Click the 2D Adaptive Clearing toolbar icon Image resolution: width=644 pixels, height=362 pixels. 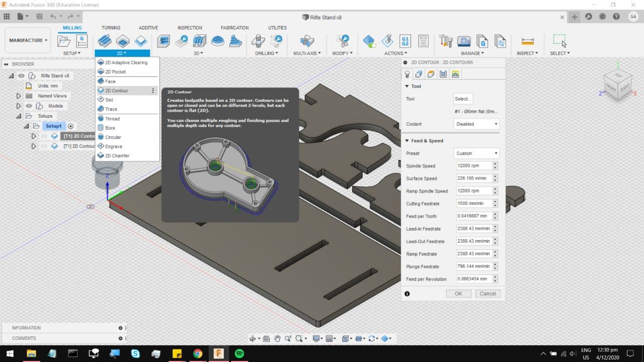(x=105, y=41)
